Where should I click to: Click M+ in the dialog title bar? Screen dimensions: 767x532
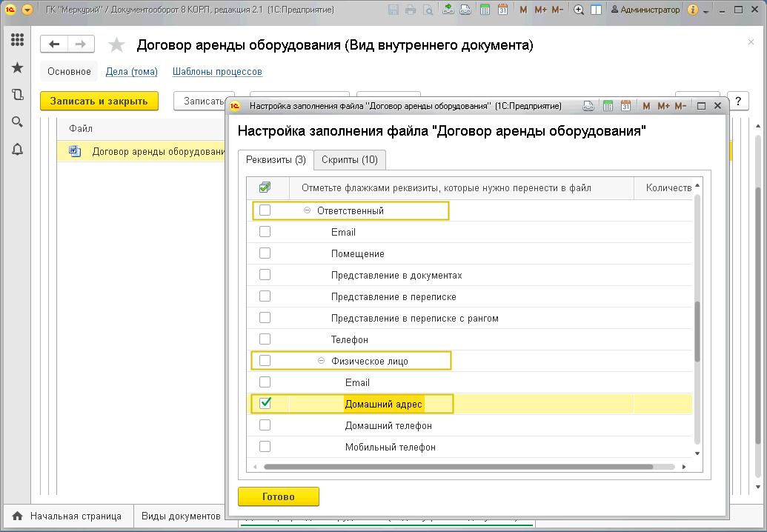pyautogui.click(x=663, y=106)
